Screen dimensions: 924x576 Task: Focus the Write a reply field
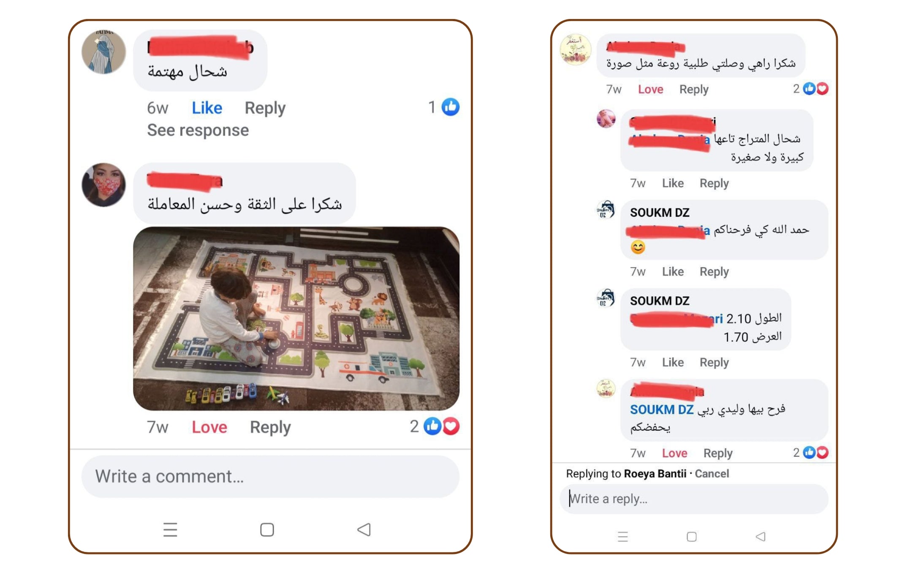[694, 499]
